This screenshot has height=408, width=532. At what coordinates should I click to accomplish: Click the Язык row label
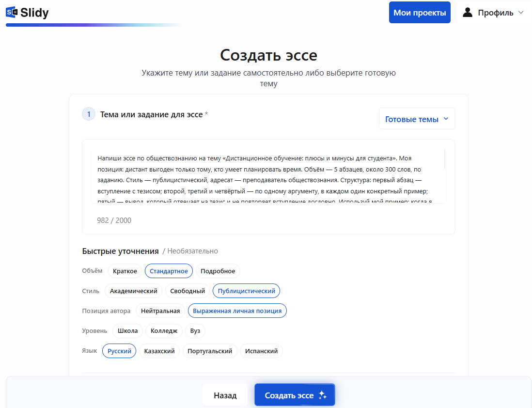coord(90,351)
